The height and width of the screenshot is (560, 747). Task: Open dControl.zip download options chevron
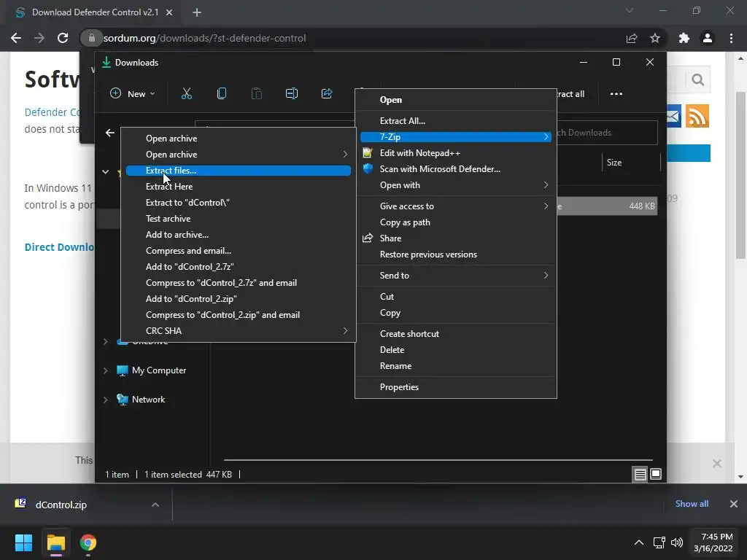coord(155,505)
